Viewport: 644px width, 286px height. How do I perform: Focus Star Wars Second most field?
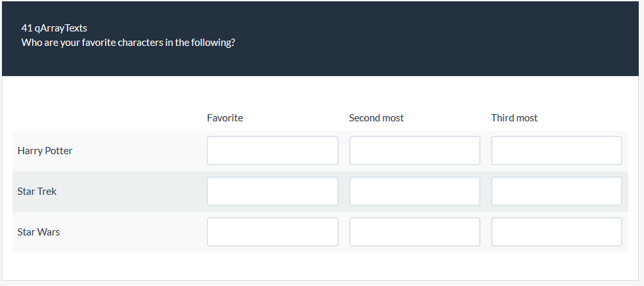point(414,232)
